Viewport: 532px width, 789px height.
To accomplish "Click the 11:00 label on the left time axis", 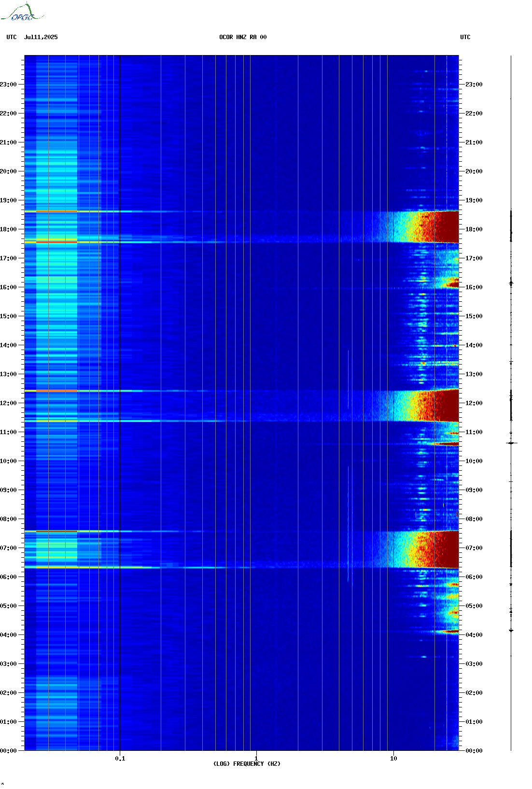I will pos(8,432).
